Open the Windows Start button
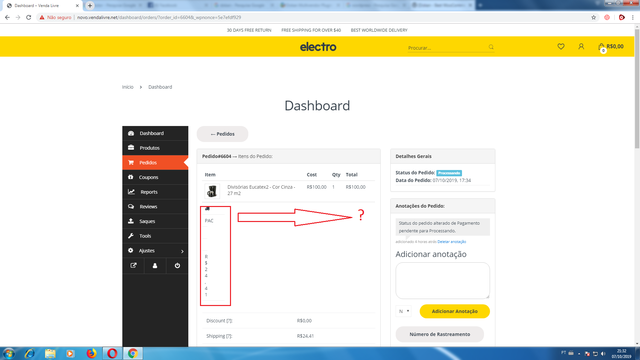 click(9, 353)
